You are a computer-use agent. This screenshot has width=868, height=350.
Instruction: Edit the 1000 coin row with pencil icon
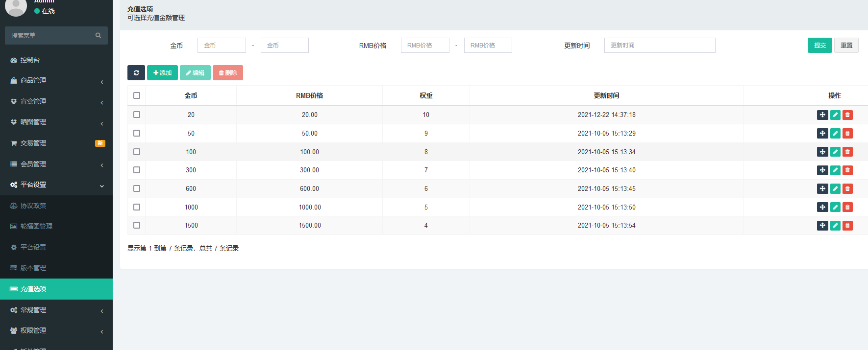(x=835, y=207)
